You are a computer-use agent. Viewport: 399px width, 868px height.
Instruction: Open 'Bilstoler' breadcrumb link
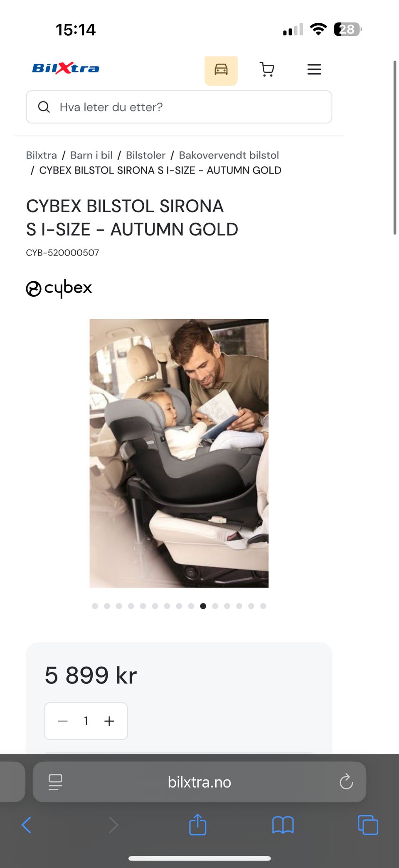(x=145, y=155)
